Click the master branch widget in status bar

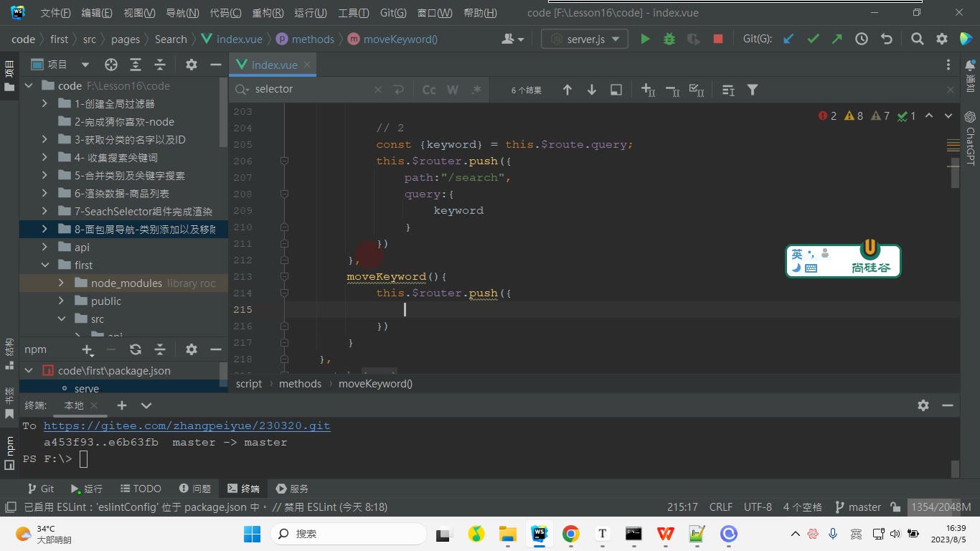tap(858, 507)
